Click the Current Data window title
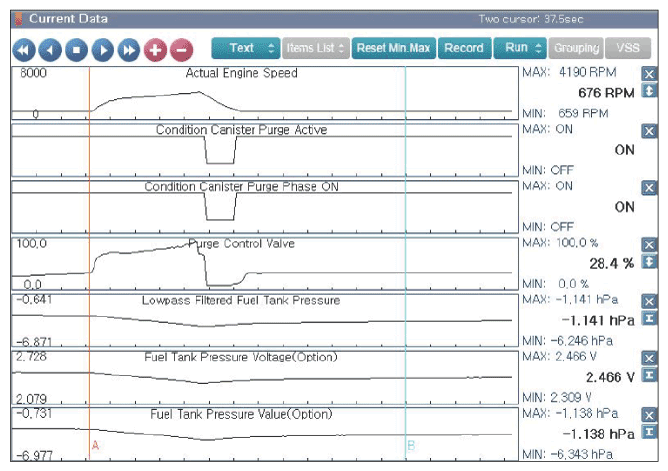The width and height of the screenshot is (668, 471). [x=69, y=19]
